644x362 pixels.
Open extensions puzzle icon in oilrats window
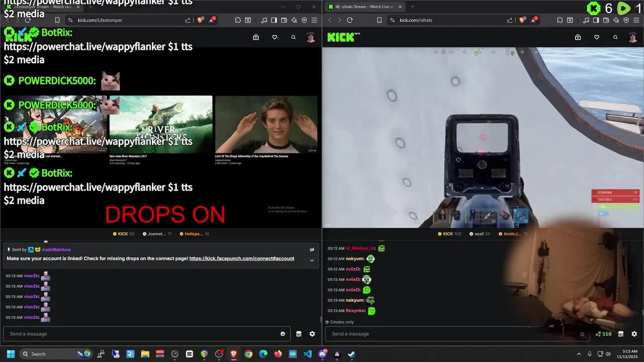(x=560, y=20)
